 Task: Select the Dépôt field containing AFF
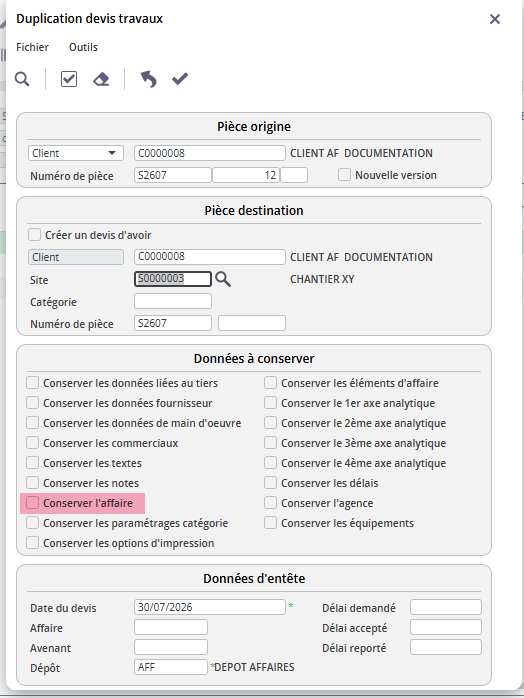[x=171, y=667]
